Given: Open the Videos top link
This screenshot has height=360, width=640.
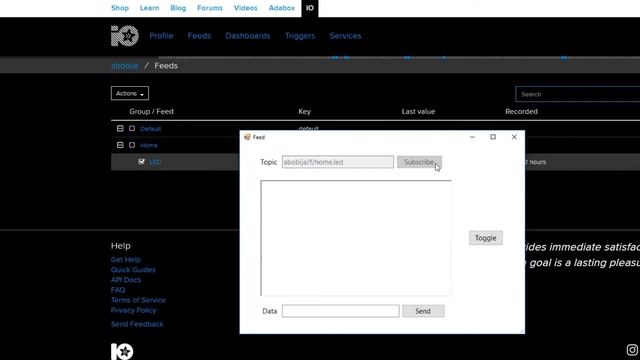Looking at the screenshot, I should pyautogui.click(x=246, y=8).
